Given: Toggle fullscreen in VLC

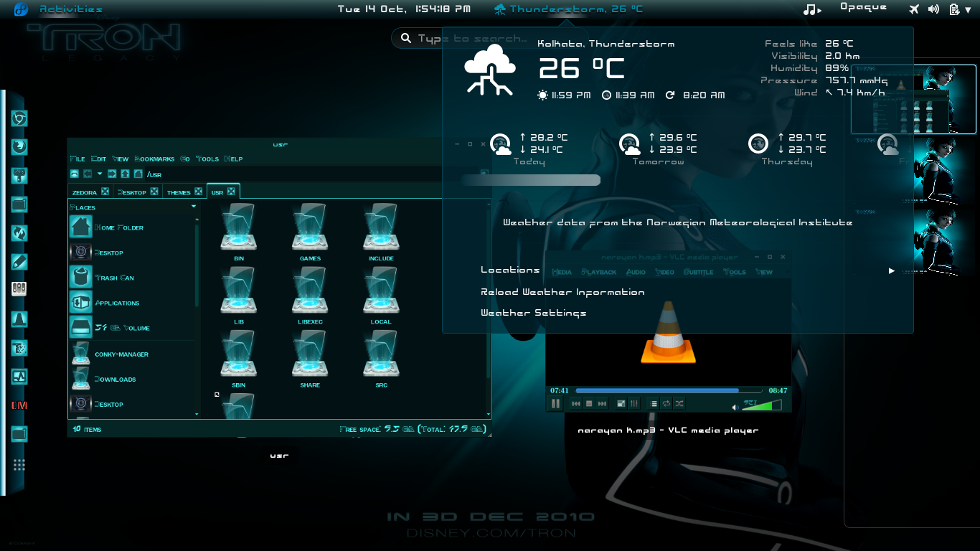Looking at the screenshot, I should (x=621, y=404).
